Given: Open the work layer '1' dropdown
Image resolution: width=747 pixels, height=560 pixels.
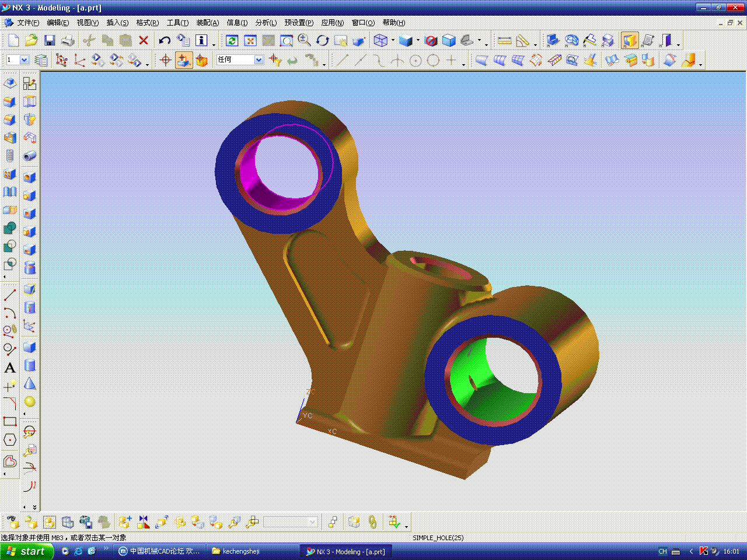Looking at the screenshot, I should pos(24,60).
